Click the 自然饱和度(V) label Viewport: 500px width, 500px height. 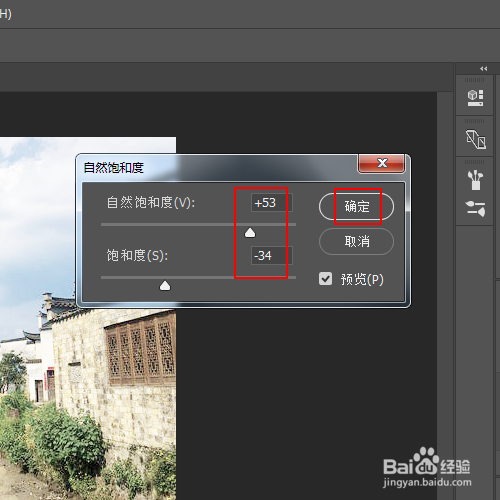click(x=151, y=202)
